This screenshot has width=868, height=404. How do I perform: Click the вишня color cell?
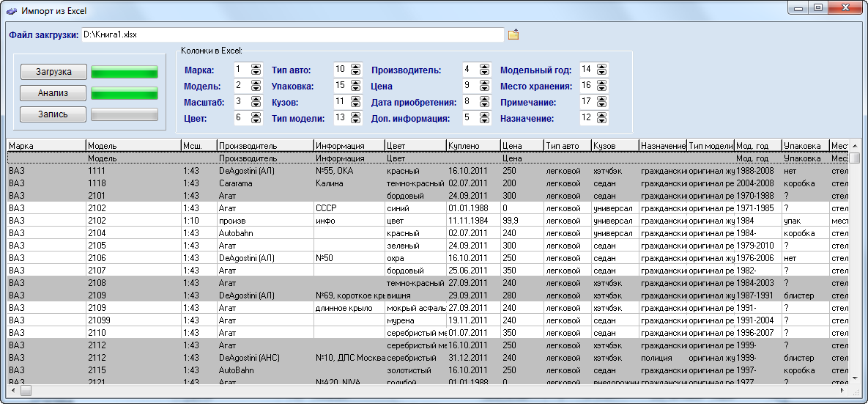[x=415, y=295]
